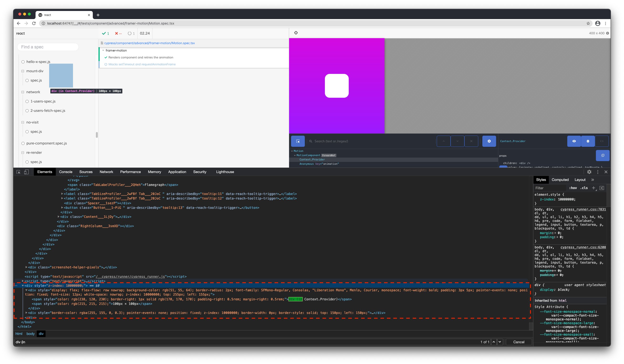Show more Styles pane tabs chevron
Screen dimensions: 624x364
tap(593, 180)
